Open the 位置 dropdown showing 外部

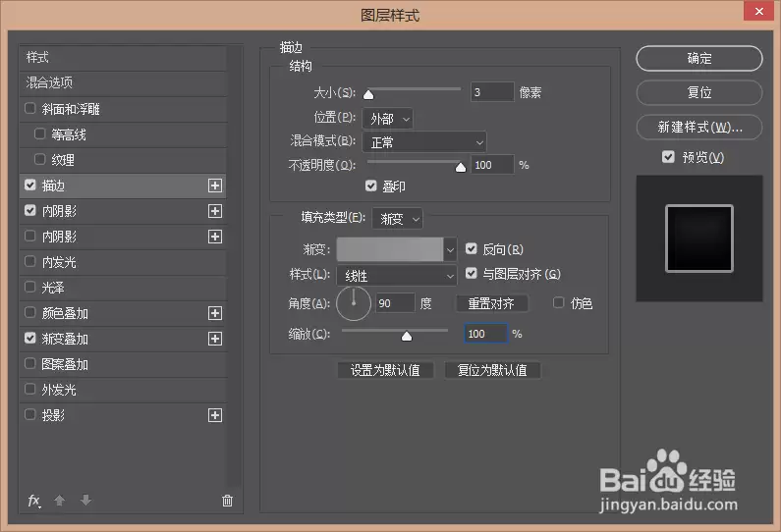(387, 119)
